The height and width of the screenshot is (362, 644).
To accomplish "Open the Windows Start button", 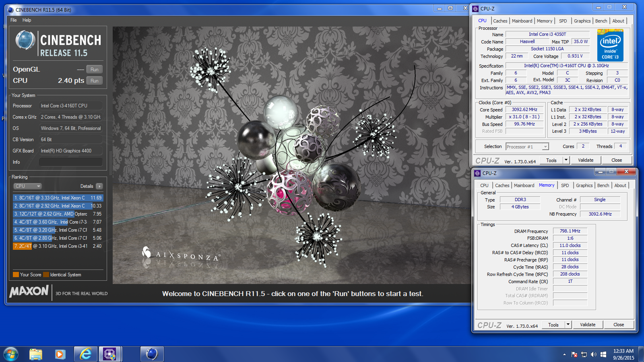I will 11,354.
